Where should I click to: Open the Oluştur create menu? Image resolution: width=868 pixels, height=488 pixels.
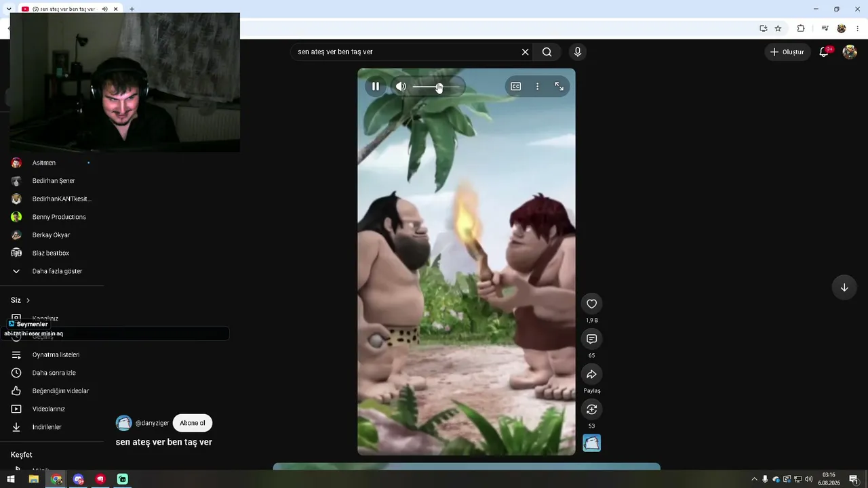coord(787,52)
